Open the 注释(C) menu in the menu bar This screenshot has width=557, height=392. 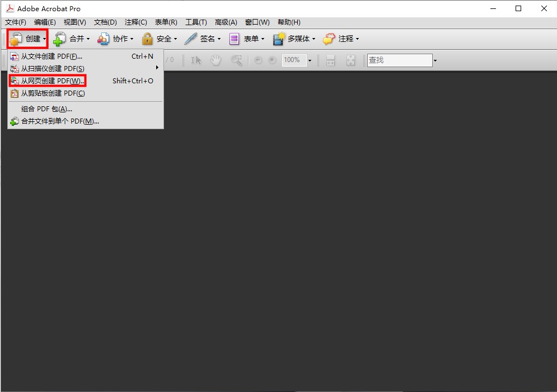135,22
